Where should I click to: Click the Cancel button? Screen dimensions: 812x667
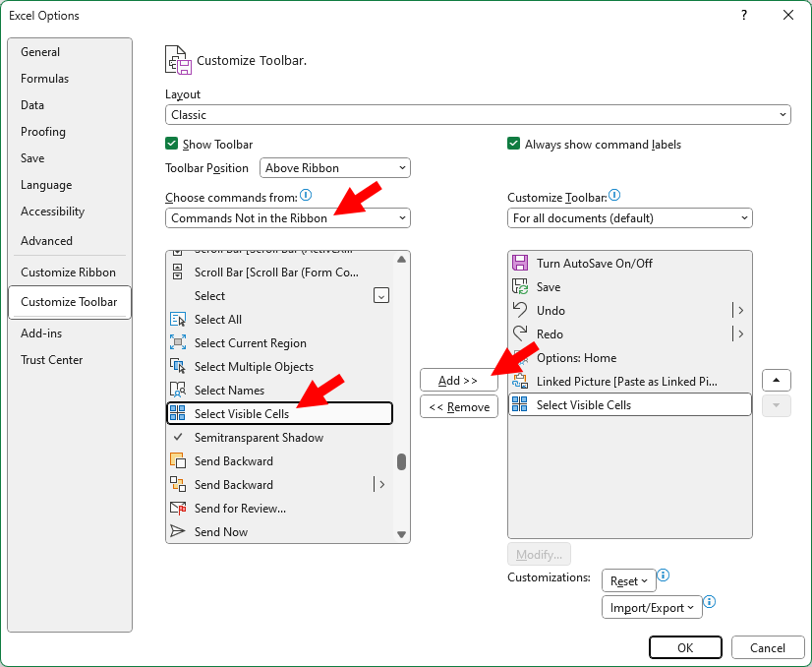point(768,647)
